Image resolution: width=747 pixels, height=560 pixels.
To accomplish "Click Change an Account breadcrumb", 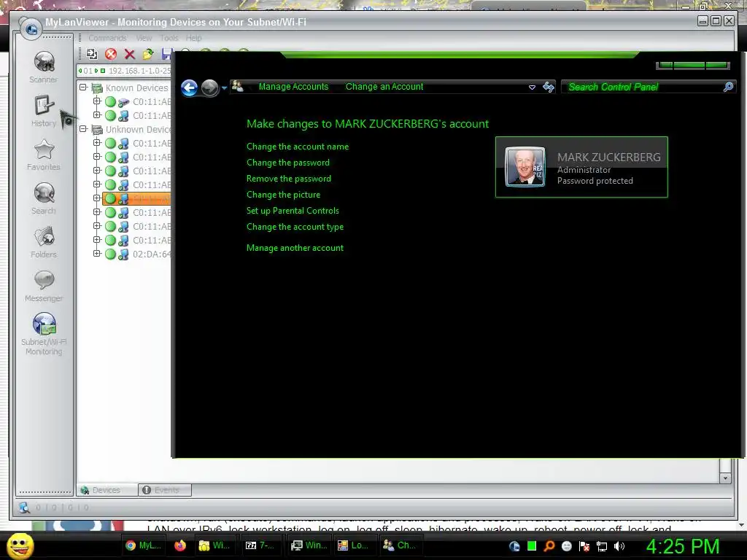I will click(x=384, y=87).
